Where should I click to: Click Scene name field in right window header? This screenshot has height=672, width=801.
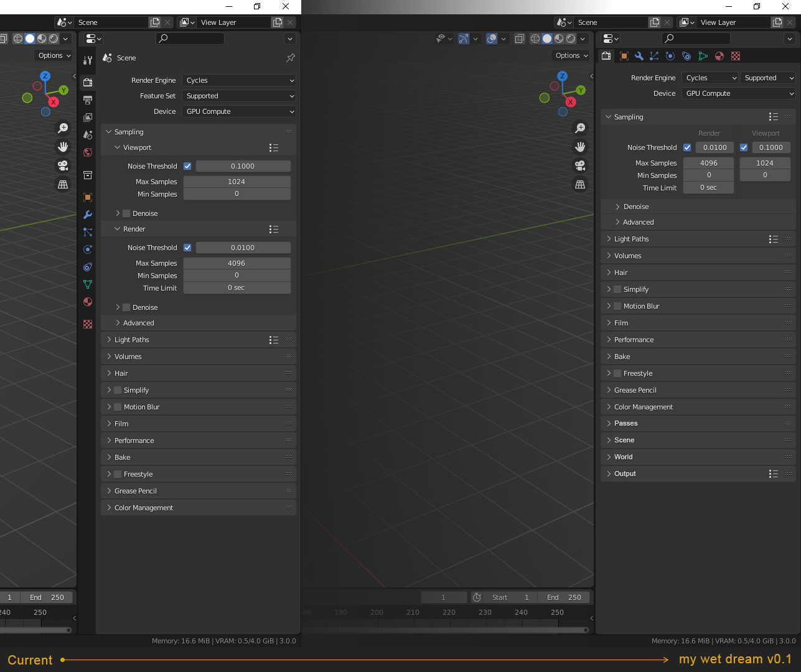(x=611, y=22)
